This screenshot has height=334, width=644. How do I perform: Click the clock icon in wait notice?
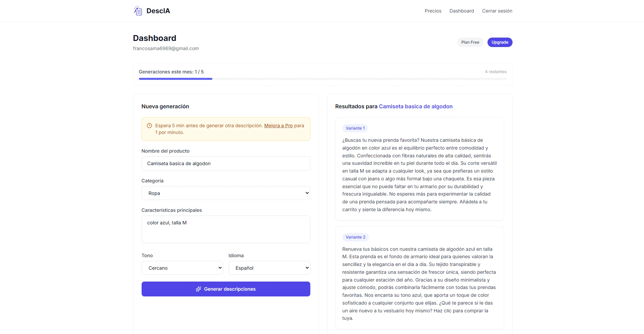click(149, 126)
